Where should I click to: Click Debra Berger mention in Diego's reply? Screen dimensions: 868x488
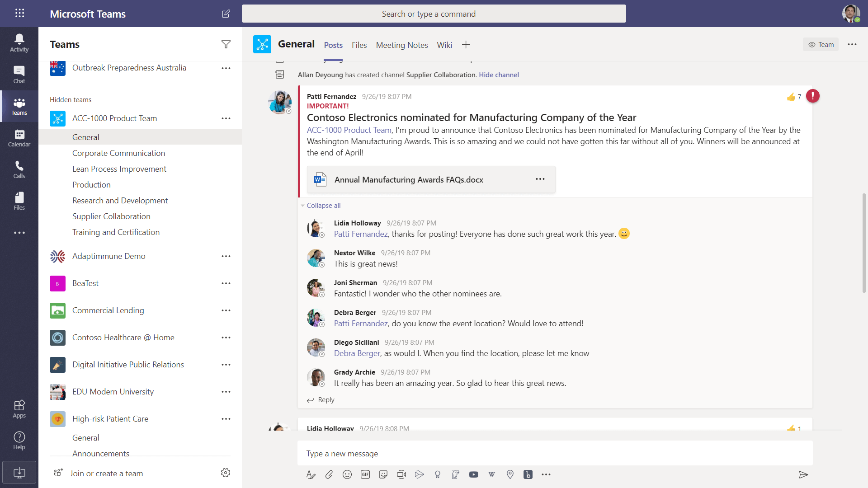click(357, 353)
